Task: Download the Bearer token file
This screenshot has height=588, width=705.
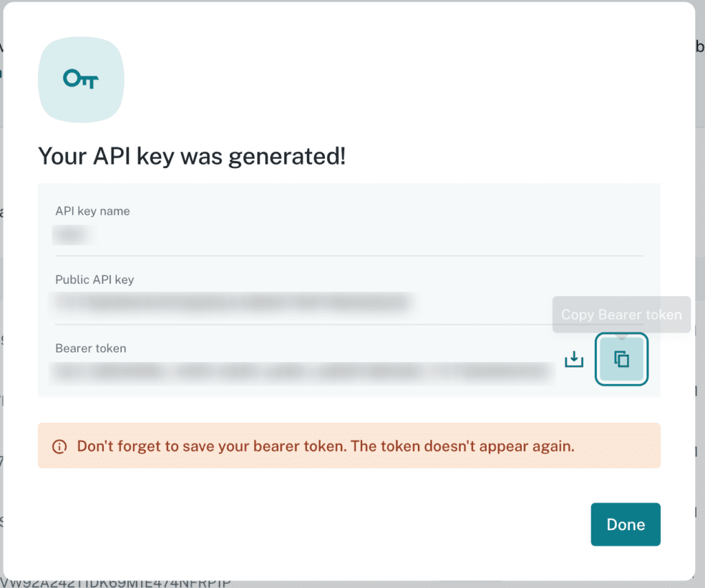Action: tap(574, 359)
